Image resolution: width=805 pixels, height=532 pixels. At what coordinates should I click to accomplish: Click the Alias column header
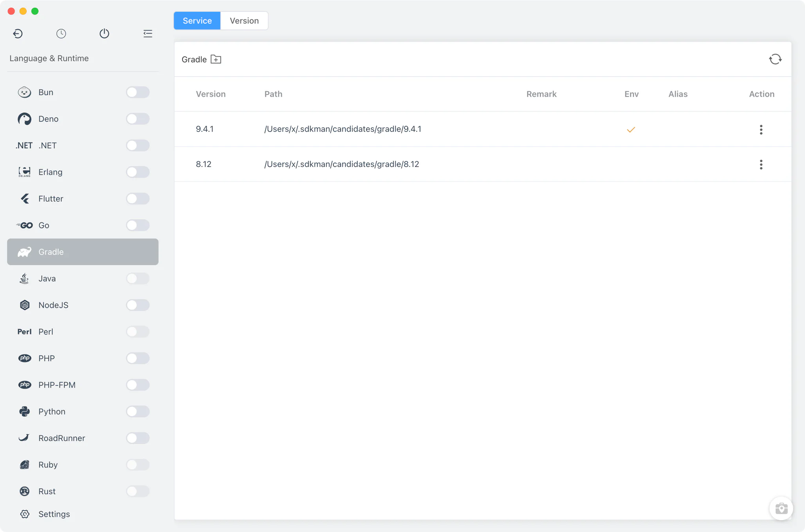(x=678, y=94)
